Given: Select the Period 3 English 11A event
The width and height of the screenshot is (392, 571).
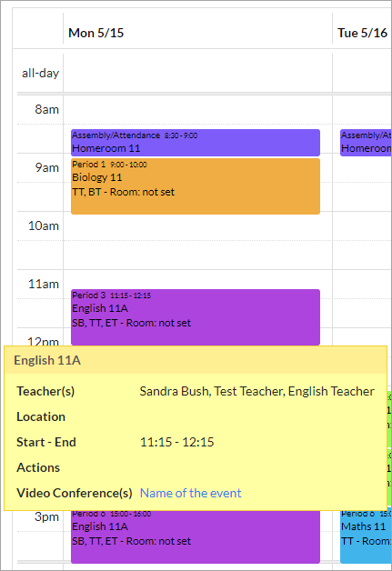Looking at the screenshot, I should click(x=196, y=317).
